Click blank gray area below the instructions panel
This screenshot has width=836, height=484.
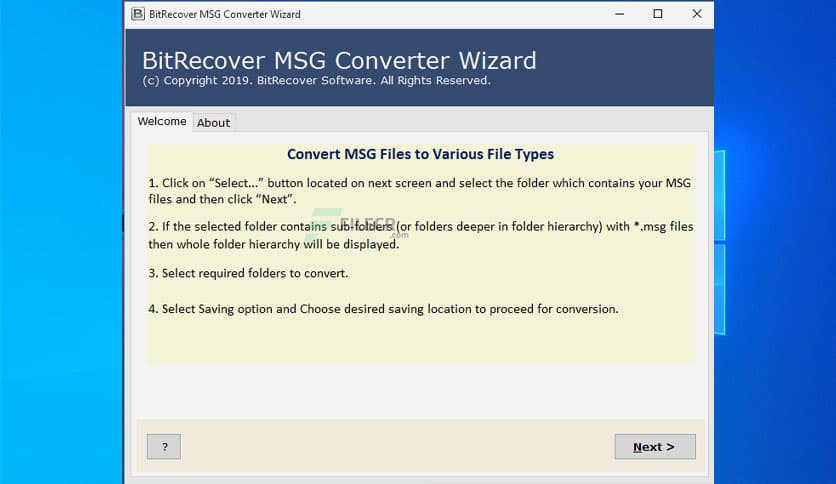pyautogui.click(x=420, y=390)
